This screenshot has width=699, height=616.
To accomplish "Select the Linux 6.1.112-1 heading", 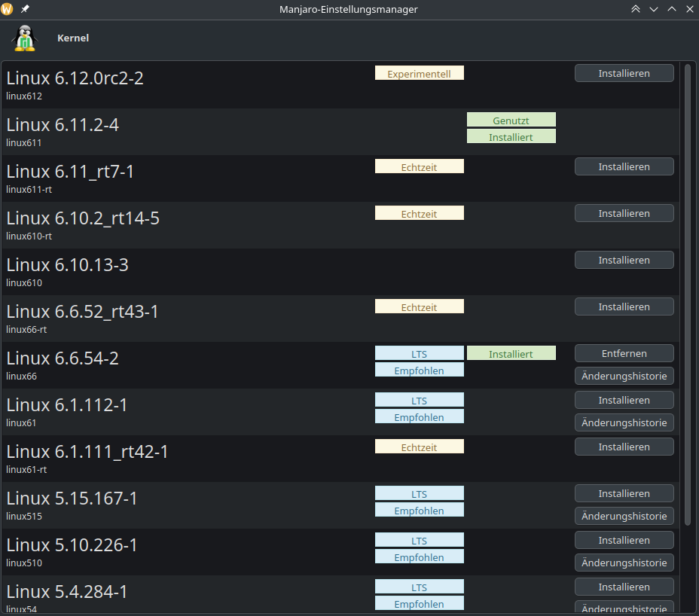I will click(67, 404).
